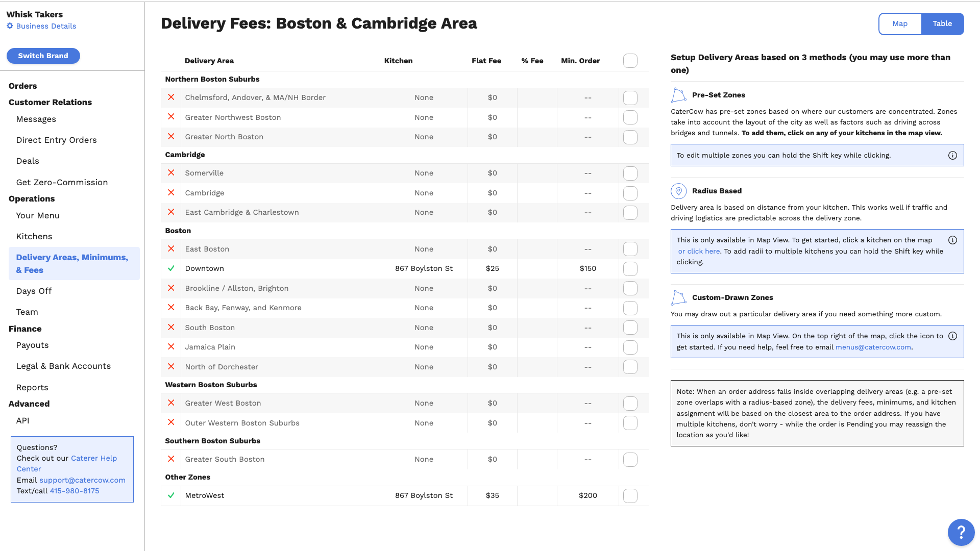Check the box for Outer Western Boston Suburbs
Screen dimensions: 980x551
[630, 423]
